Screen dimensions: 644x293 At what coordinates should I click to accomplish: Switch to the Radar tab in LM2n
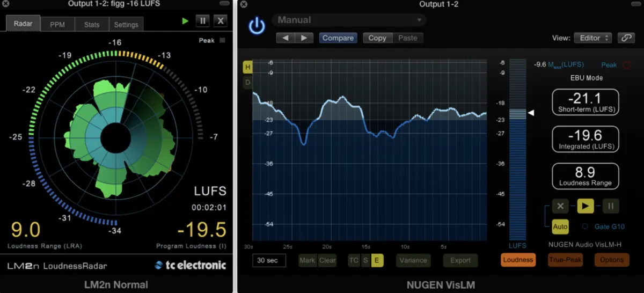(x=23, y=24)
